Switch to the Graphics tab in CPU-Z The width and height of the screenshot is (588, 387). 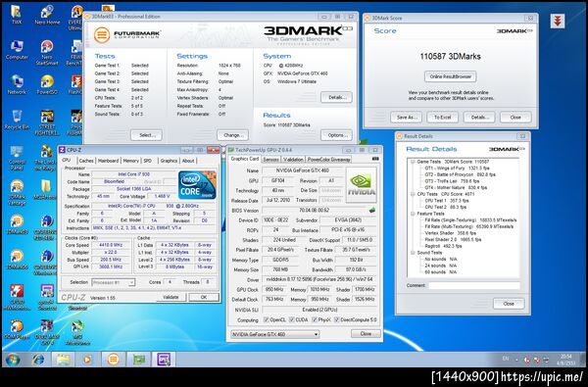point(169,161)
